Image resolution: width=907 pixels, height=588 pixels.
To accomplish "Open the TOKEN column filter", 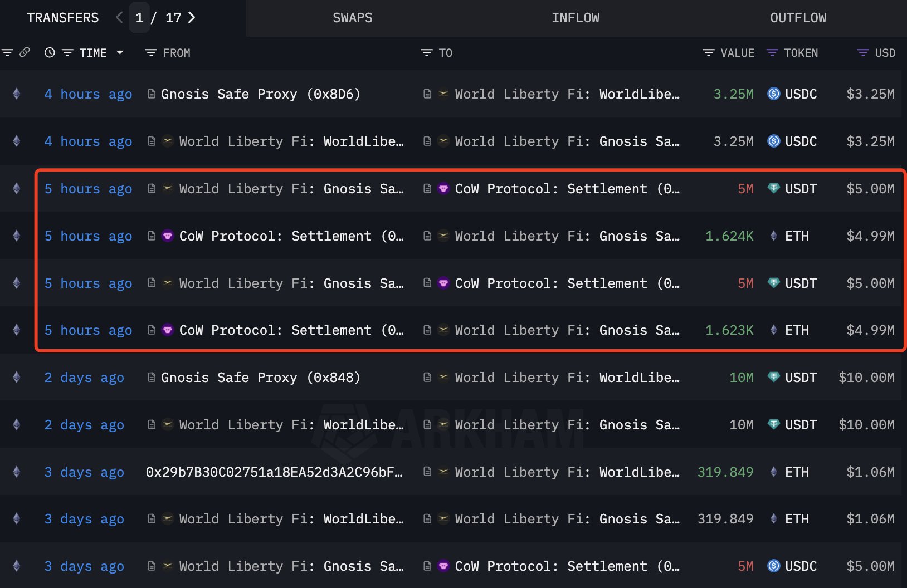I will click(772, 52).
